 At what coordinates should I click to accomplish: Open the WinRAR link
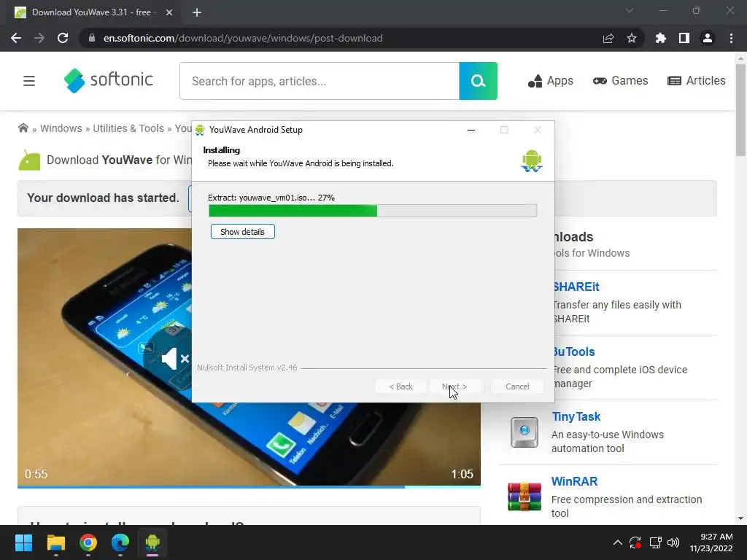574,481
